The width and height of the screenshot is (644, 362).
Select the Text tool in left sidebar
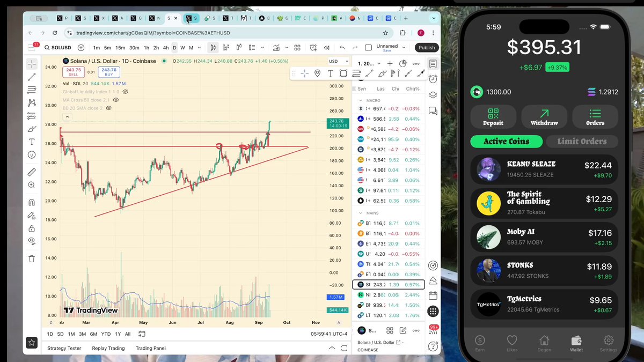[32, 142]
